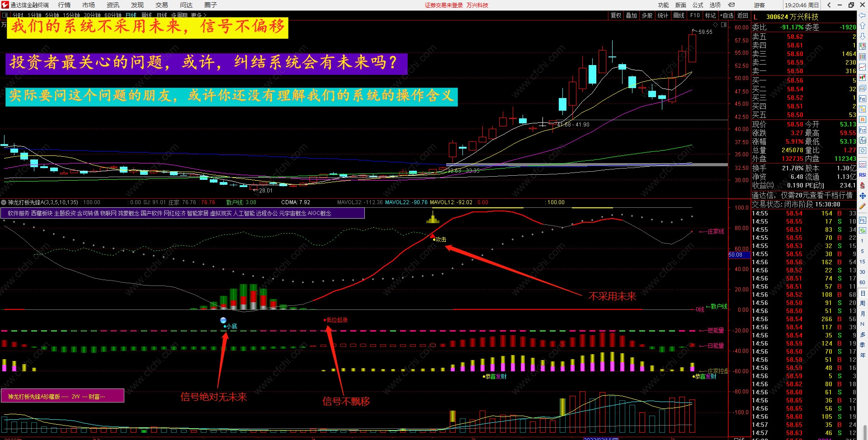Screen dimensions: 868x440
Task: Click the green refresh sidebar icon
Action: (x=863, y=230)
